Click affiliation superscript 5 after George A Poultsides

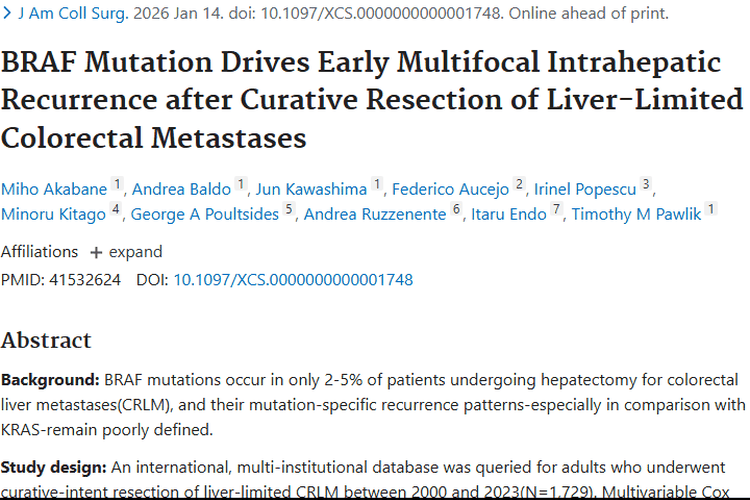point(289,210)
